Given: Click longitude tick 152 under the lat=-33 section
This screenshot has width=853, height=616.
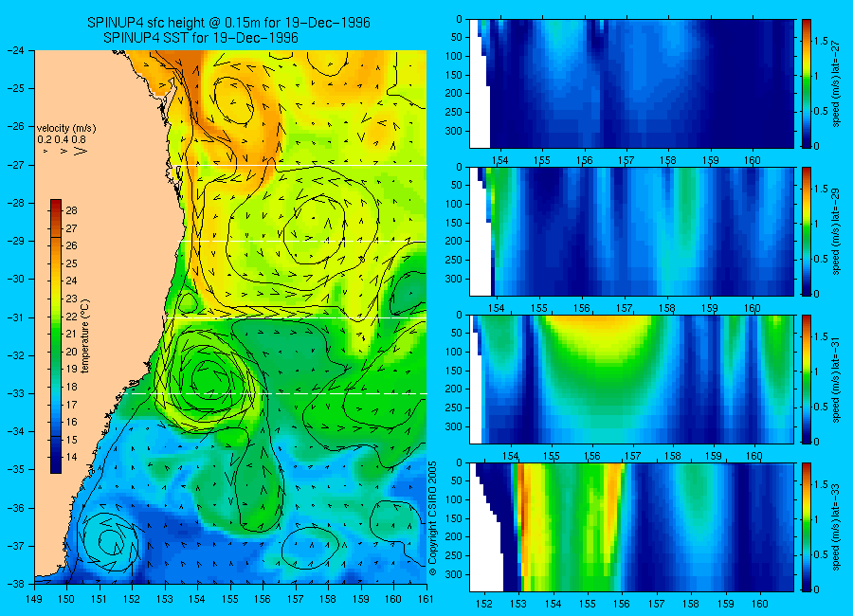Looking at the screenshot, I should [484, 604].
